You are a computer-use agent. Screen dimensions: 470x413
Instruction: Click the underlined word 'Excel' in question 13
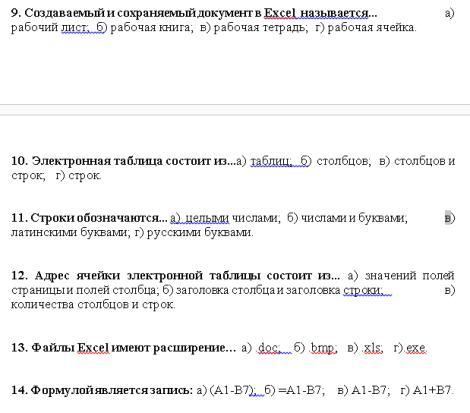(x=93, y=348)
